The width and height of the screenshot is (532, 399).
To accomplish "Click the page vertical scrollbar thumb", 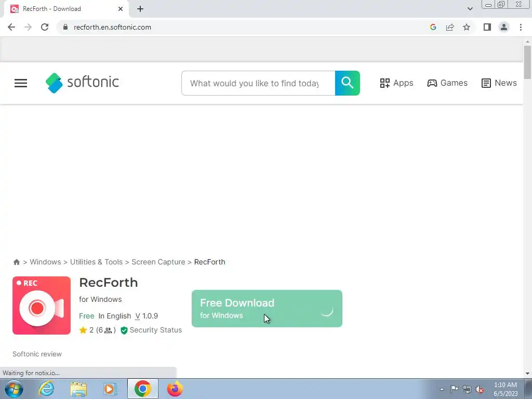I will [527, 62].
